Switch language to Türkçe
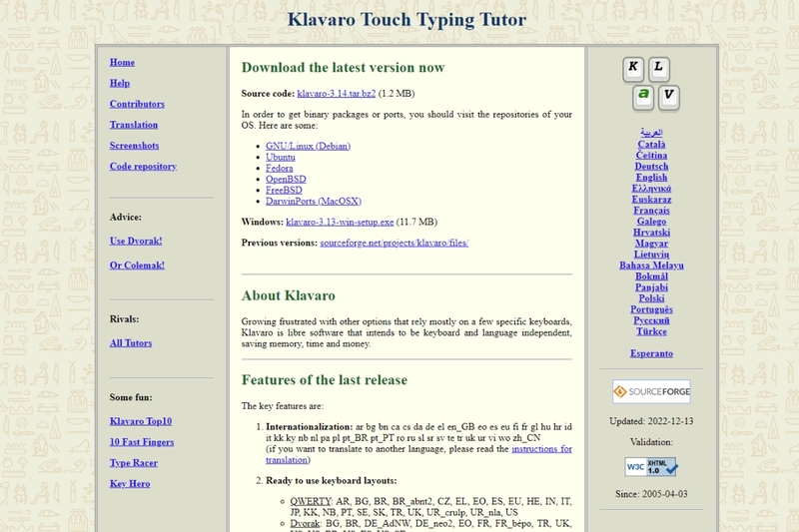Viewport: 799px width, 532px height. click(651, 331)
